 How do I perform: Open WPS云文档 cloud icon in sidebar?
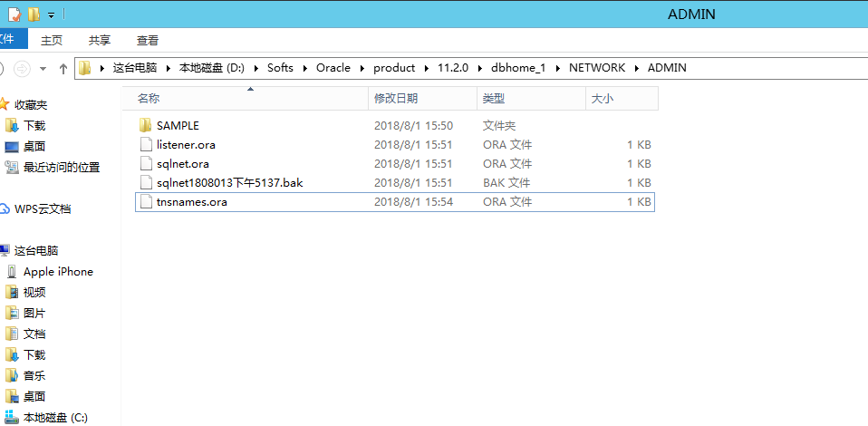pyautogui.click(x=5, y=209)
